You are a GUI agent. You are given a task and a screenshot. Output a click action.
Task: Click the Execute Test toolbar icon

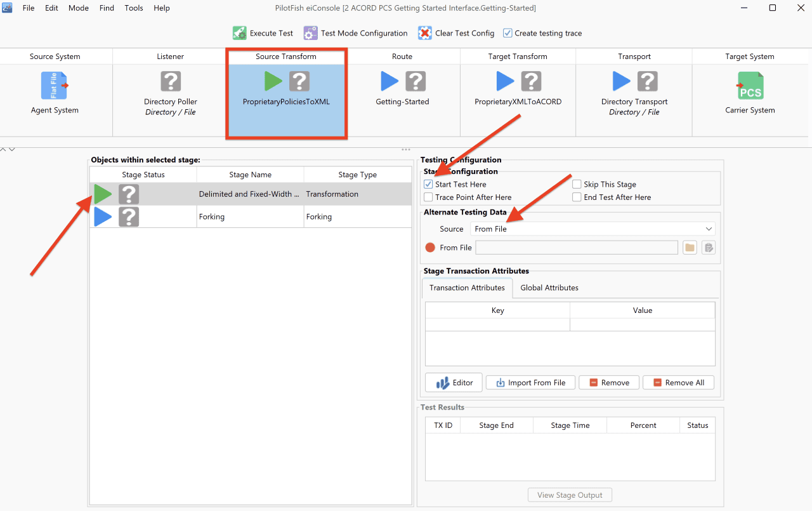[x=239, y=33]
